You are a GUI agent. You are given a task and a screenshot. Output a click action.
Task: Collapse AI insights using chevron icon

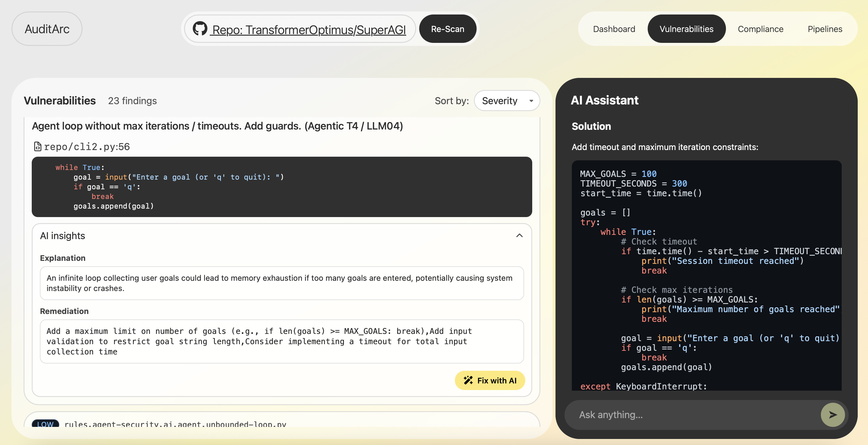click(x=519, y=235)
